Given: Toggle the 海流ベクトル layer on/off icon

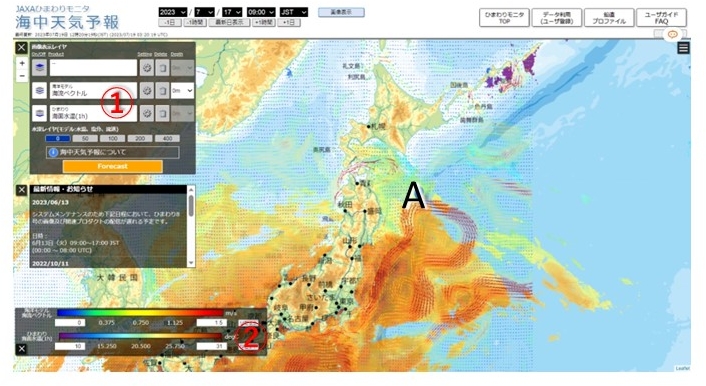Looking at the screenshot, I should (39, 91).
